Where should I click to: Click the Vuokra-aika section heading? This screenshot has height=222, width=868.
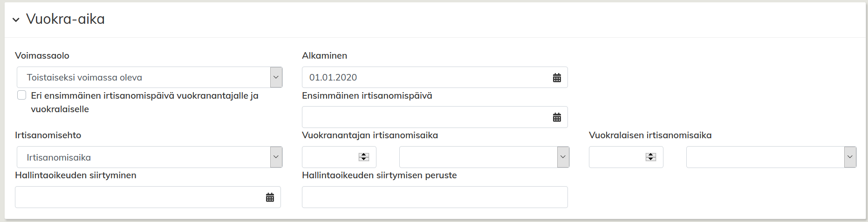(65, 19)
